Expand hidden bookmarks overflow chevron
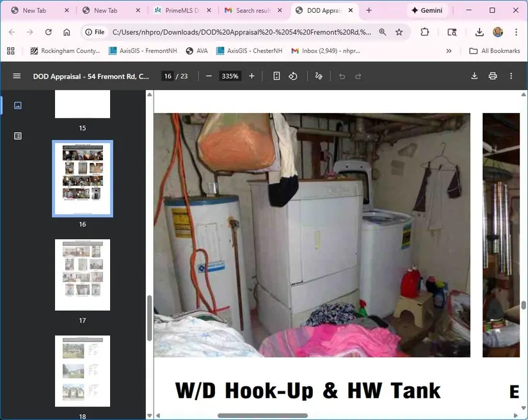Screen dimensions: 528x420 449,51
